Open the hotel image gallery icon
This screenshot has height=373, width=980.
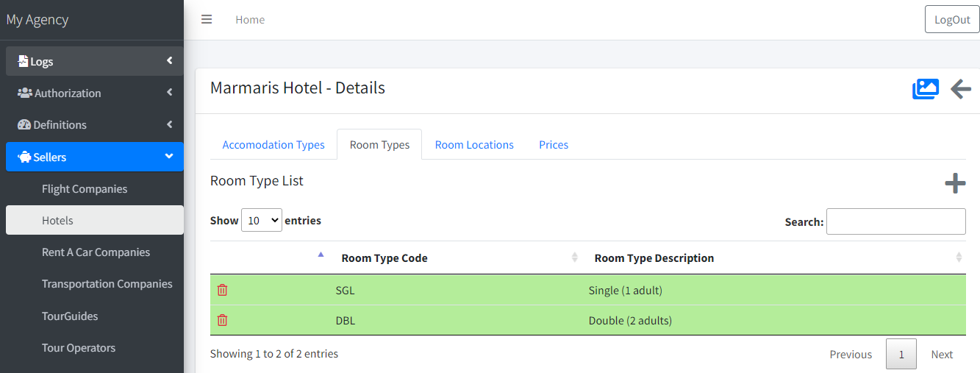(x=925, y=89)
